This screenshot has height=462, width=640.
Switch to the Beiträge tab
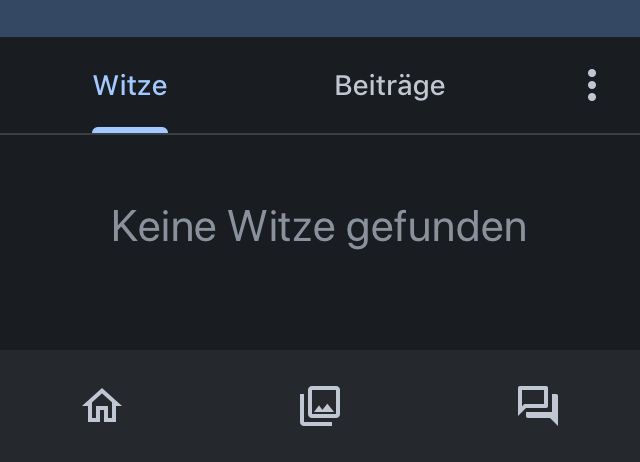click(390, 86)
